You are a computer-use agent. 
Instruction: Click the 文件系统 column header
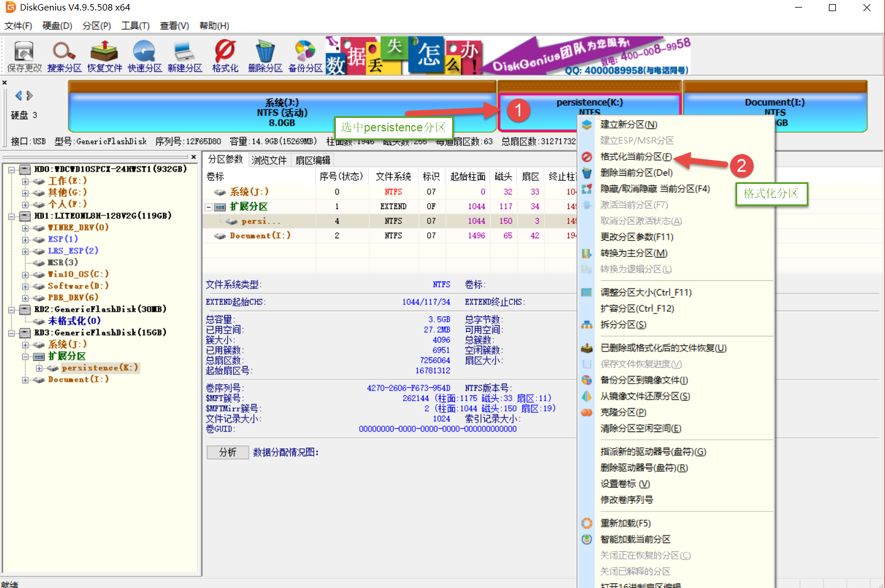coord(393,176)
